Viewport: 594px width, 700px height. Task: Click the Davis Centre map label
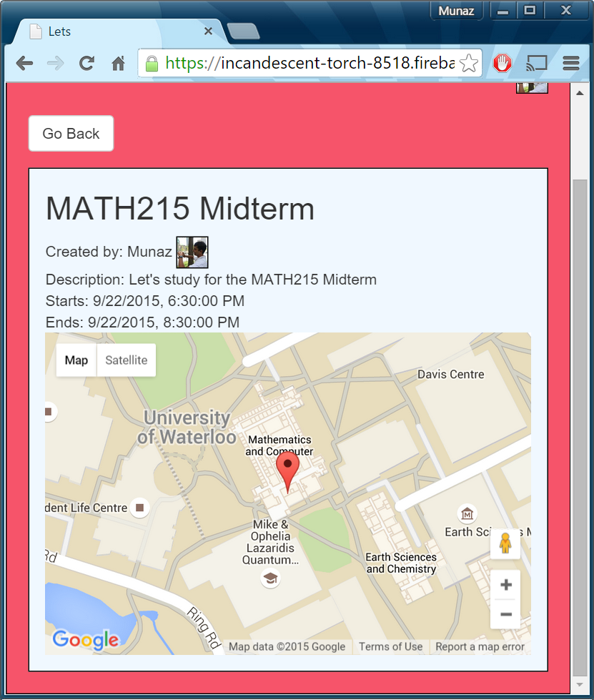click(450, 375)
